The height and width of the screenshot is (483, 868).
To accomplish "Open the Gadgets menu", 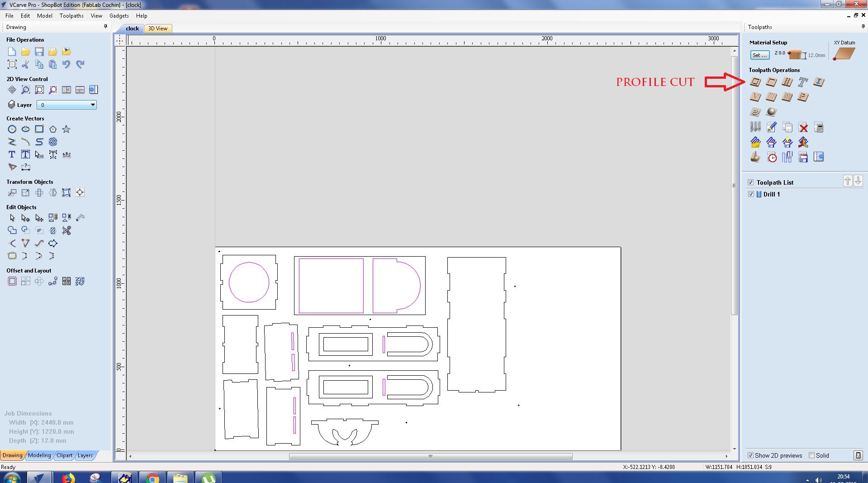I will [x=119, y=16].
